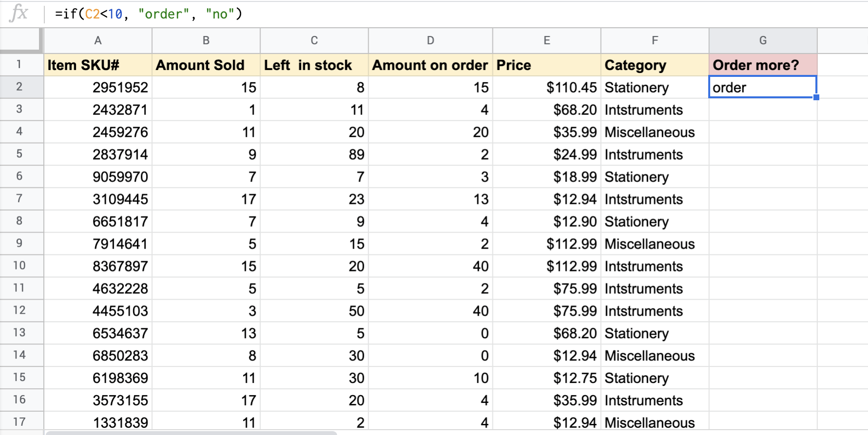Click the "Amount on order" header cell
Screen dimensions: 868x435
coord(431,65)
